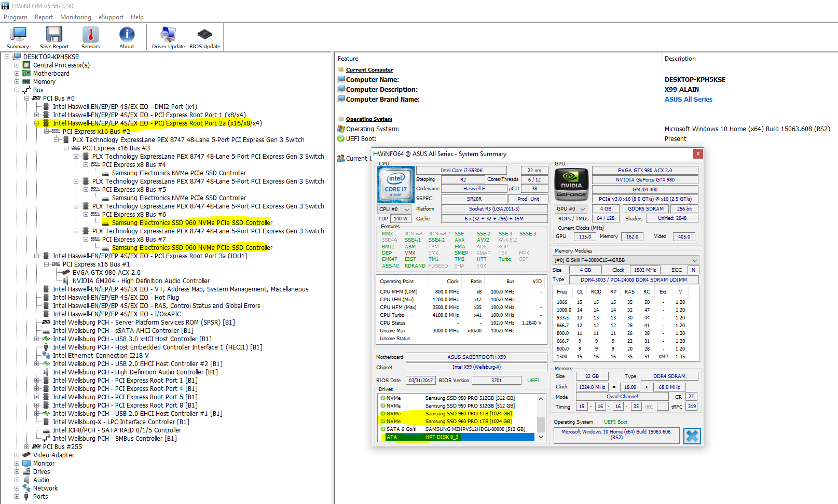
Task: Select NVIDIA GM204 High Definition Audio Controller
Action: (141, 281)
